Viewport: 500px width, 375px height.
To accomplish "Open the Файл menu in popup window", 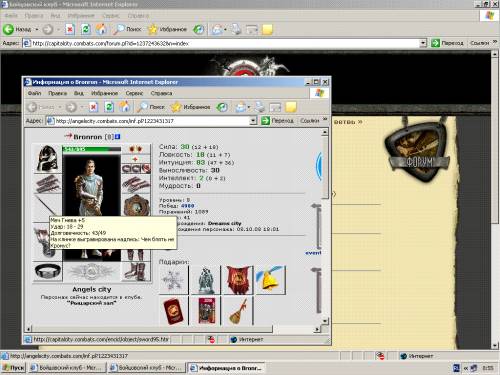I will (x=35, y=93).
